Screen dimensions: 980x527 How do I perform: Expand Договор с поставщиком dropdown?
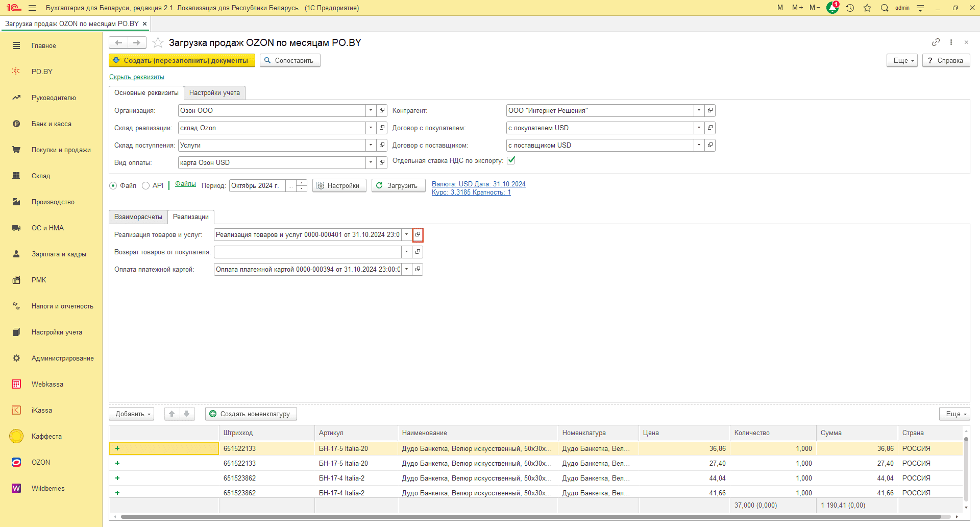pos(699,145)
